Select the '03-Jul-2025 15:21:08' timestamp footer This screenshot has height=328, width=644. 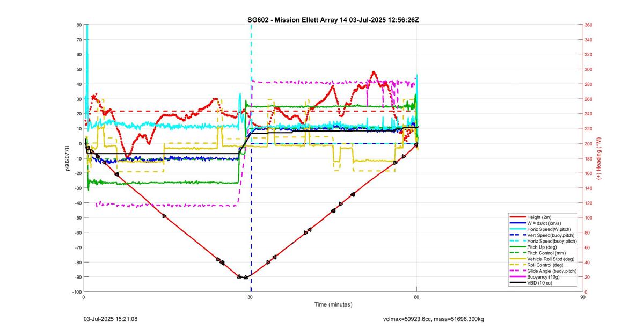111,319
